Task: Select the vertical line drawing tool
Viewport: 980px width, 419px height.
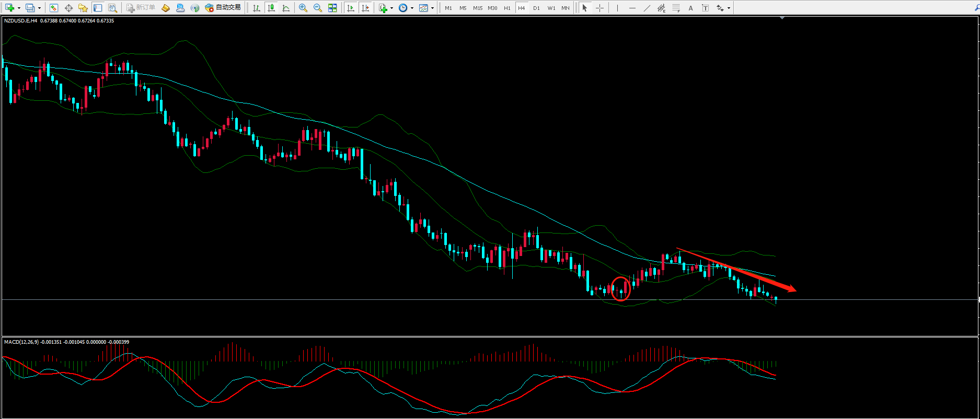Action: 617,8
